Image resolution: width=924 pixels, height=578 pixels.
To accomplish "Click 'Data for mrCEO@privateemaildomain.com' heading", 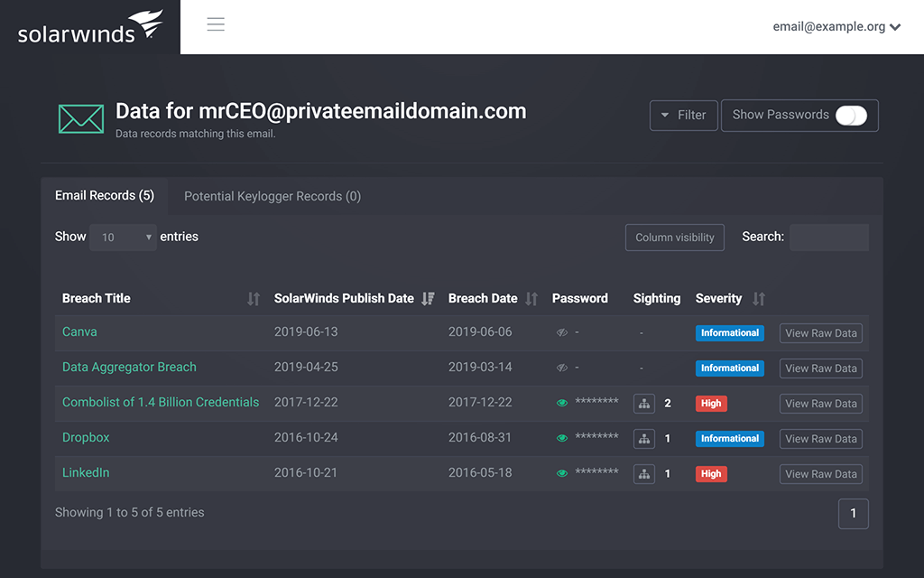I will [x=320, y=111].
